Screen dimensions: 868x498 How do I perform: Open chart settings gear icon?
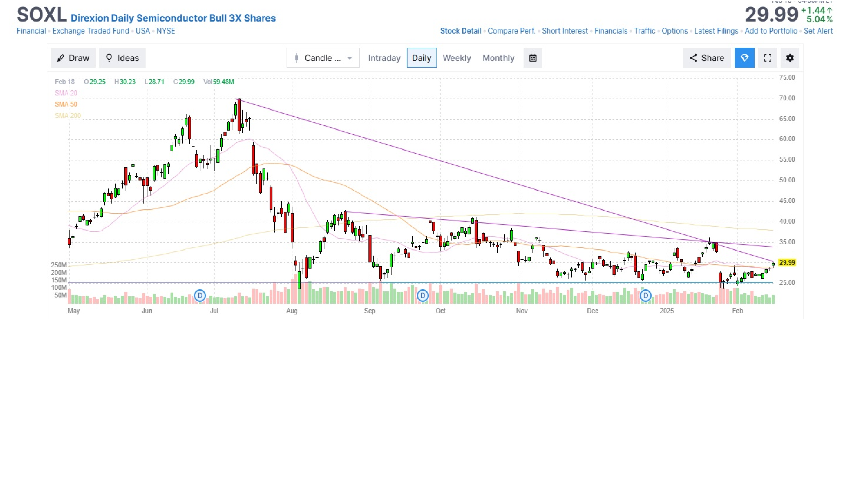790,58
